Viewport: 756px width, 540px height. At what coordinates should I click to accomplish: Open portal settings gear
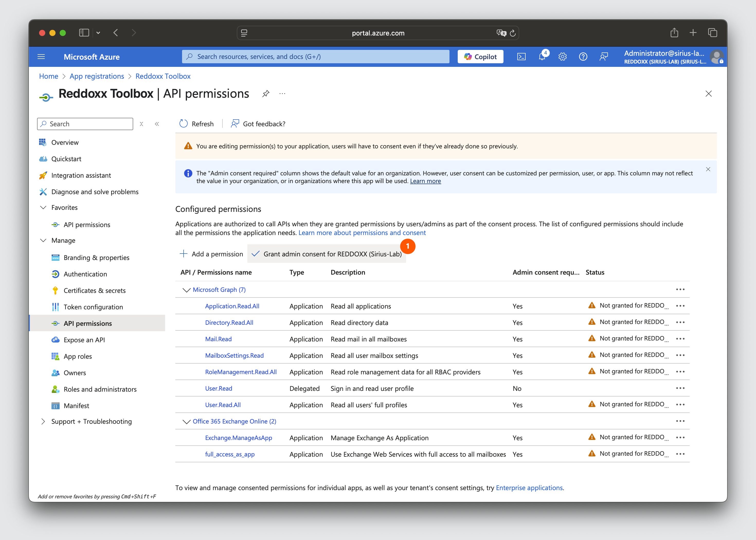[x=563, y=57]
